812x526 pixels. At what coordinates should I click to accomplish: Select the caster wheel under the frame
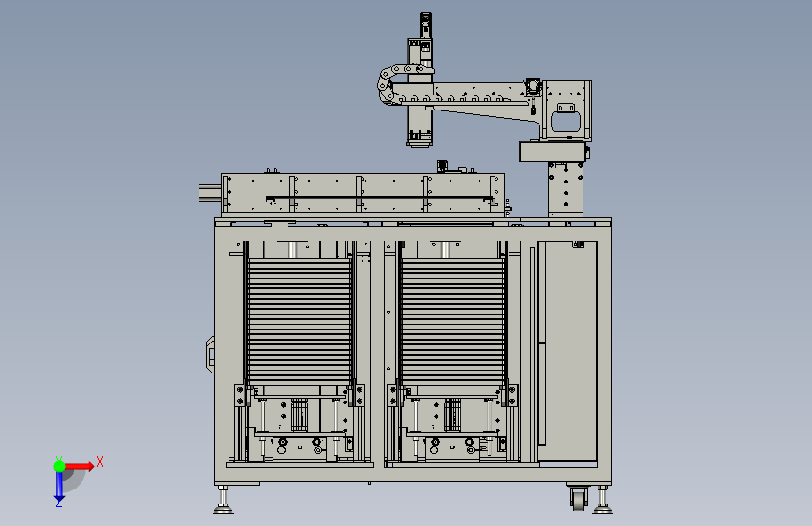pyautogui.click(x=579, y=498)
